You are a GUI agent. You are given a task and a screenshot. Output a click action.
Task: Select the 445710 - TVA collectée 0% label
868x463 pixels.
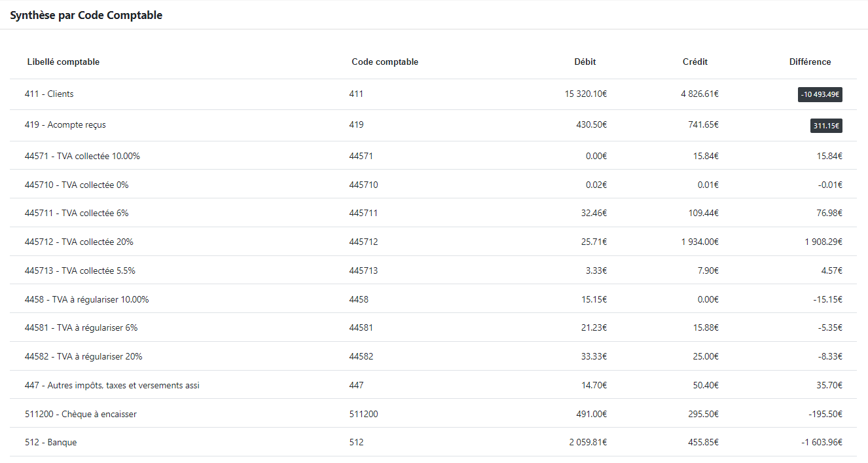pyautogui.click(x=77, y=185)
